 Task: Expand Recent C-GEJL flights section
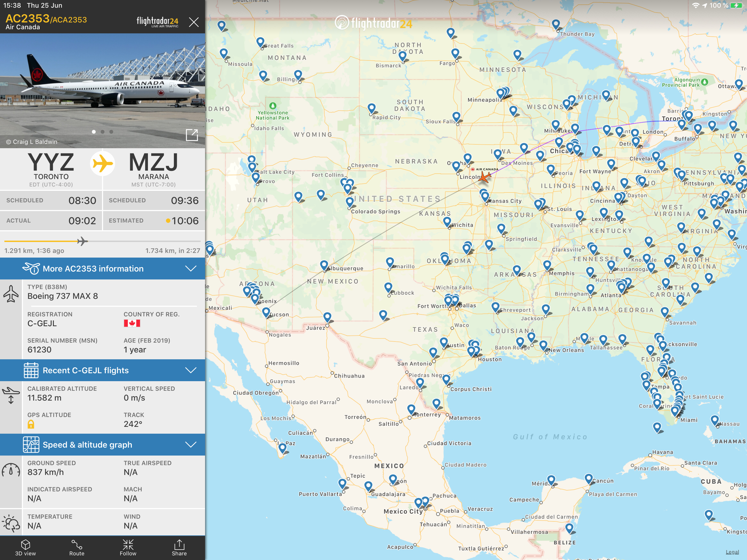102,370
